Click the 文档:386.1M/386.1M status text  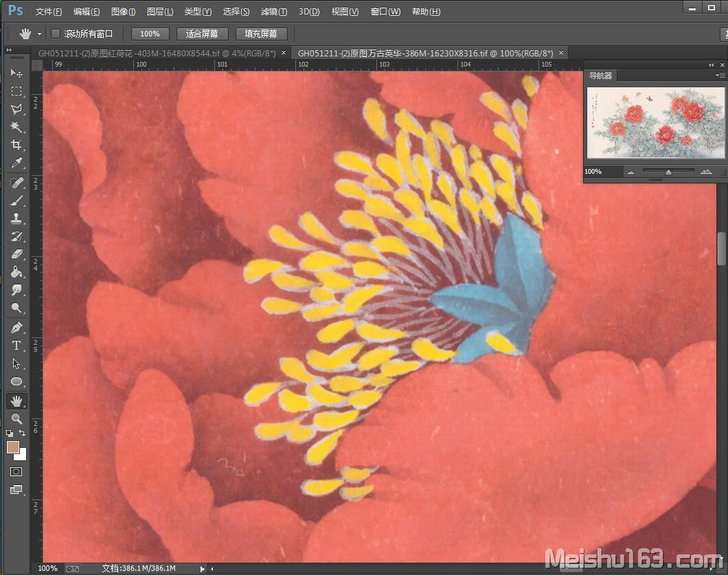tap(139, 569)
